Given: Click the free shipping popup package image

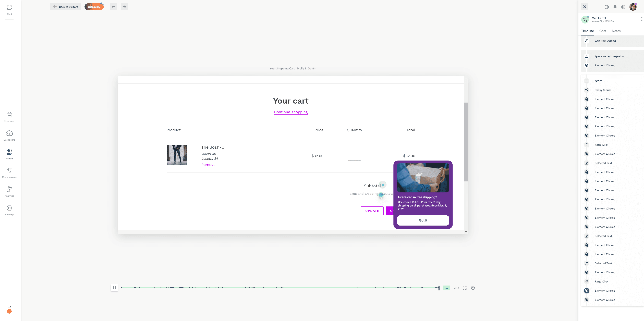Looking at the screenshot, I should [423, 178].
